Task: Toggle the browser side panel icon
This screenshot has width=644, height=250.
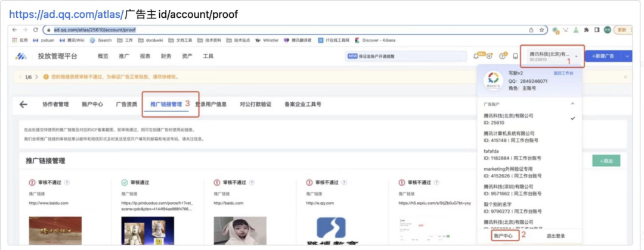Action: 597,30
